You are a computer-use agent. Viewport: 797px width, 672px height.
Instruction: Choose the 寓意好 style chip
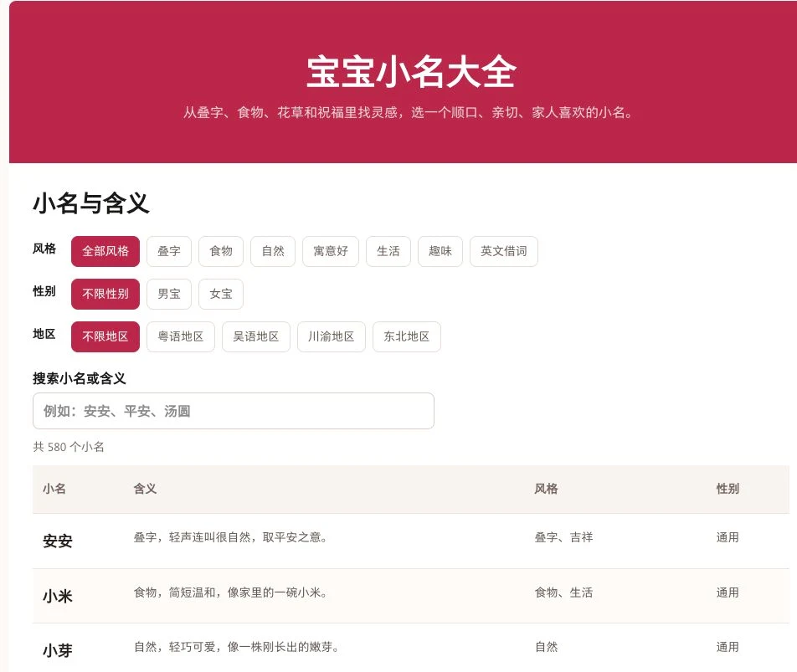point(331,251)
